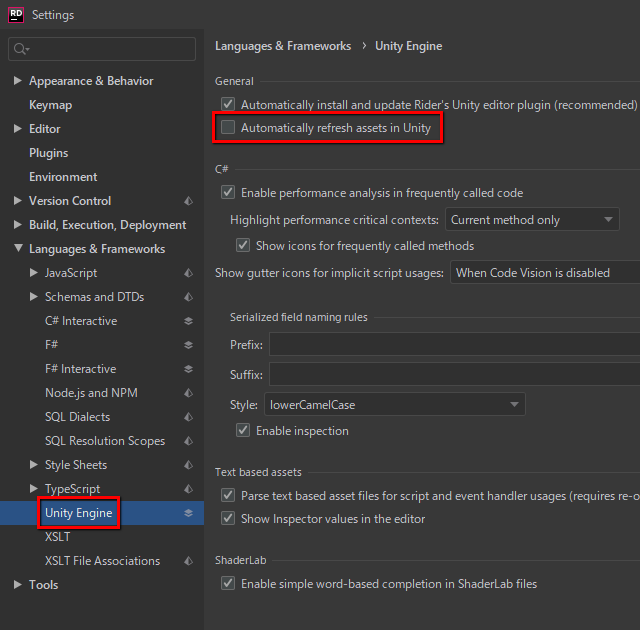Select F# Interactive in settings tree
Screen dimensions: 640x630
click(80, 369)
